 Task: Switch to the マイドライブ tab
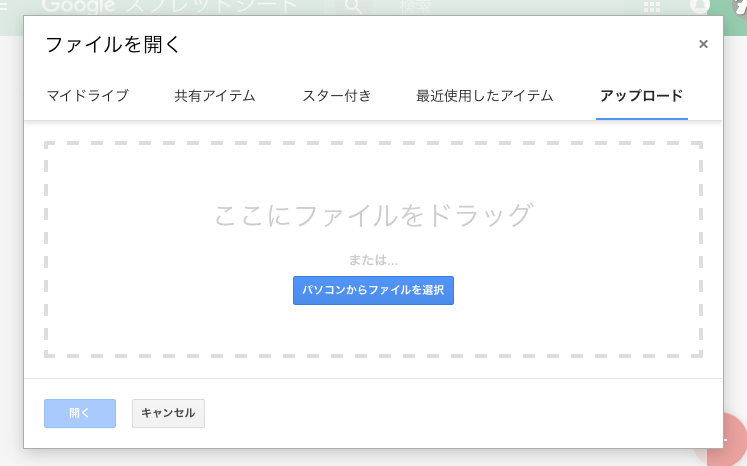pyautogui.click(x=88, y=96)
